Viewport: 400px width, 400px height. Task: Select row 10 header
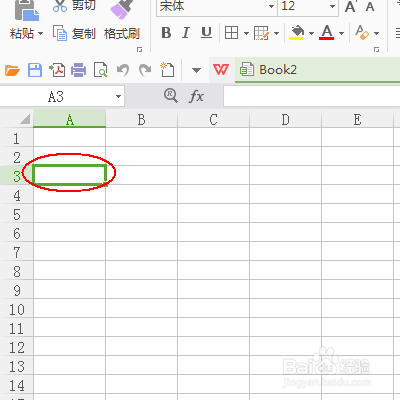[17, 309]
